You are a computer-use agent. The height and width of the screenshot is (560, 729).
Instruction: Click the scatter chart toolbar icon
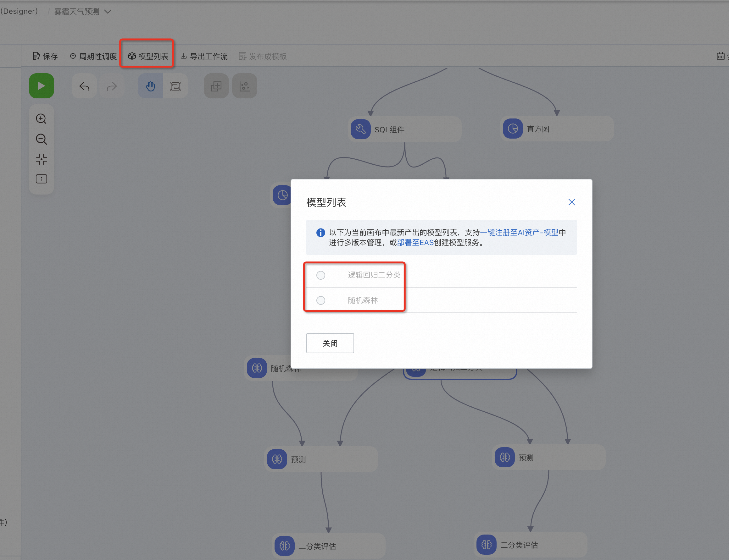245,86
